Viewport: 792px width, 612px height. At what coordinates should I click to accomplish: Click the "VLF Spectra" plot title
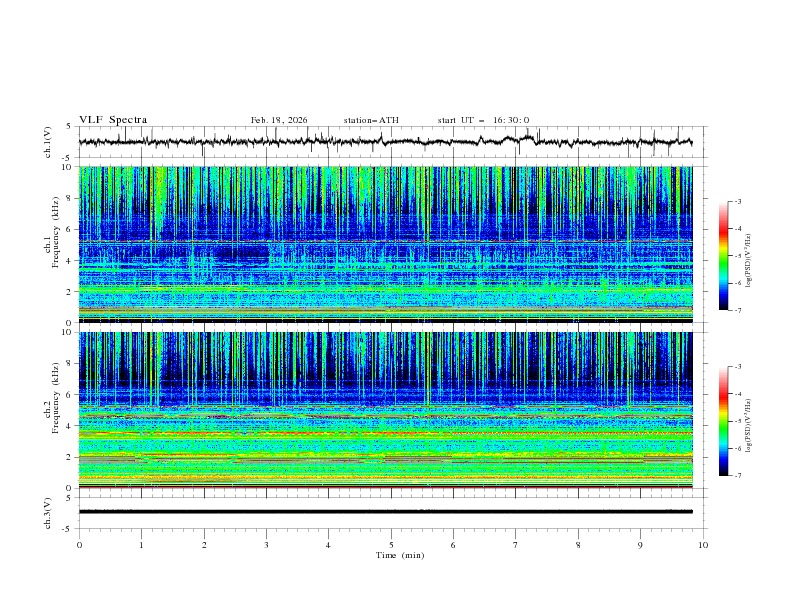tap(113, 120)
